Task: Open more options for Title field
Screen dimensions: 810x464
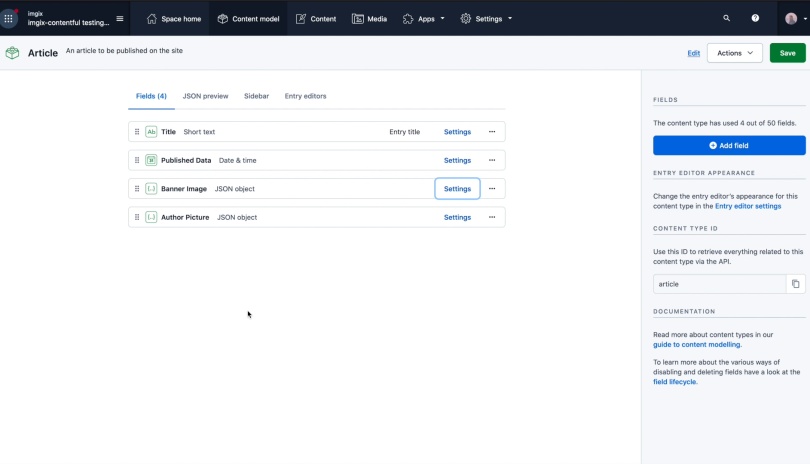Action: tap(492, 132)
